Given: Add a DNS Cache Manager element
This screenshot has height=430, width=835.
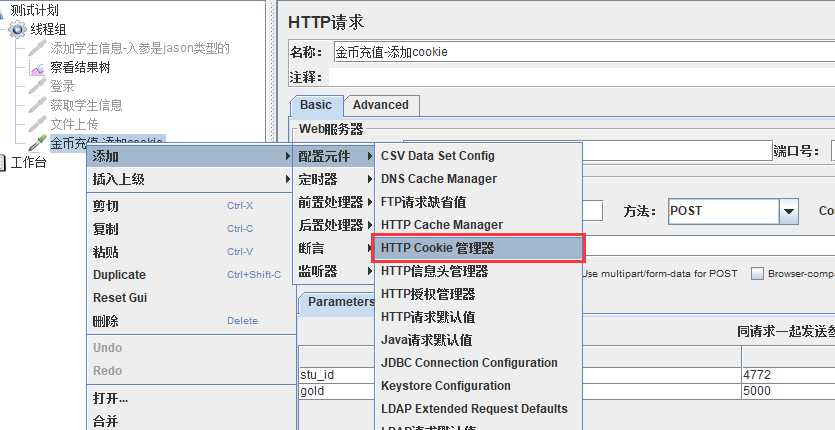Looking at the screenshot, I should (x=478, y=179).
